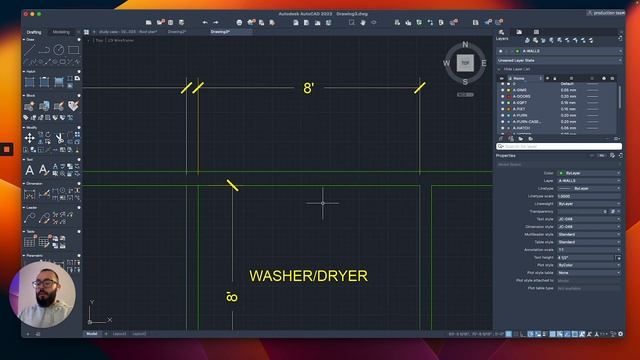Select the Multileader tool
640x360 pixels.
pyautogui.click(x=29, y=218)
